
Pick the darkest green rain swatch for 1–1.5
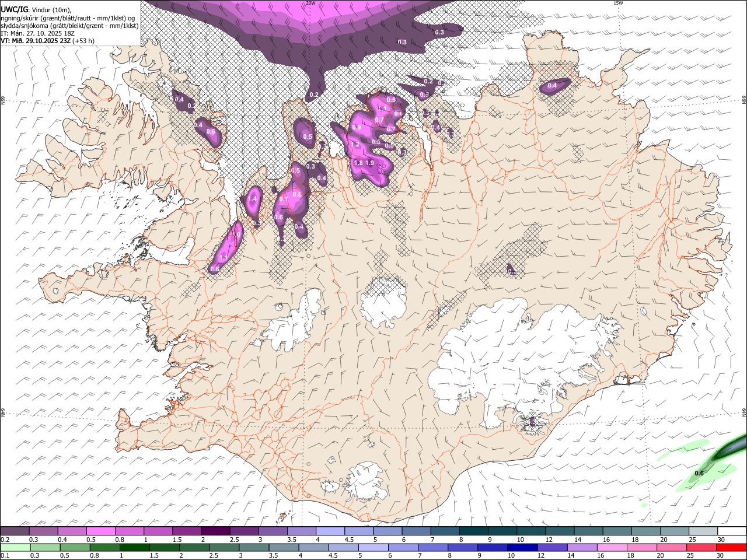click(134, 547)
